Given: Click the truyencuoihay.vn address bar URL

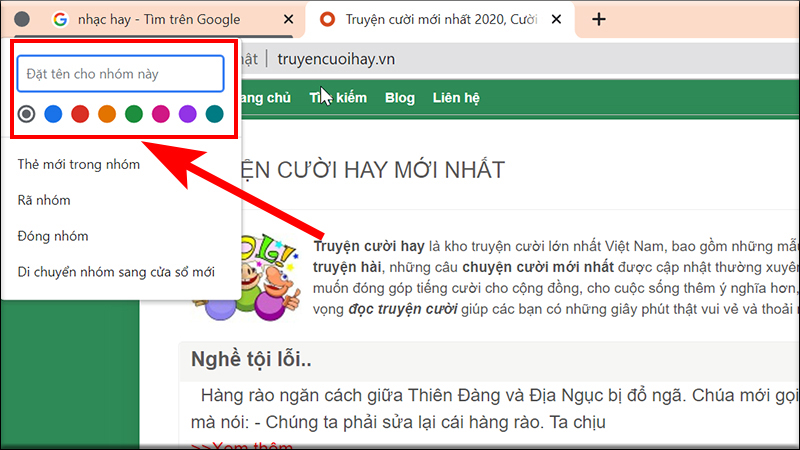Looking at the screenshot, I should (336, 59).
